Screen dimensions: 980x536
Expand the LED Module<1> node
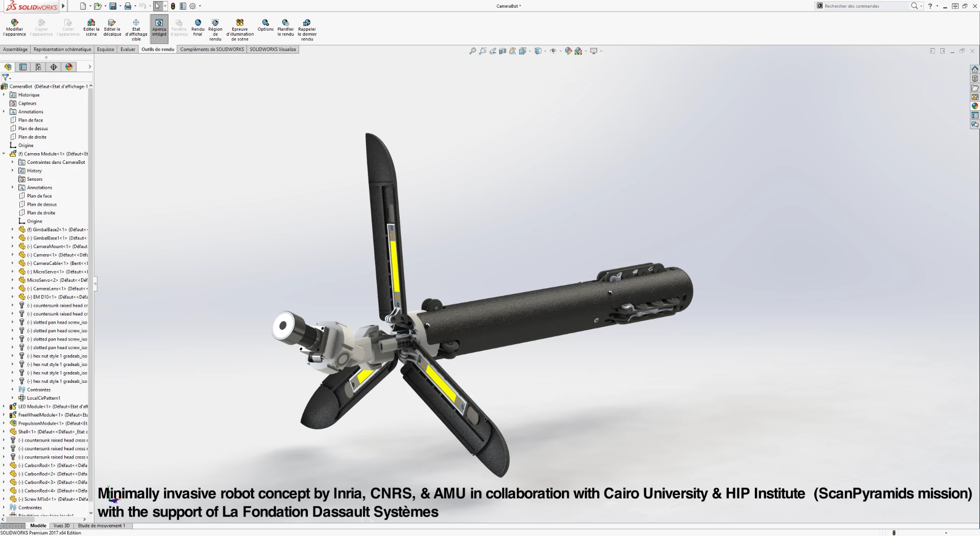(x=4, y=407)
